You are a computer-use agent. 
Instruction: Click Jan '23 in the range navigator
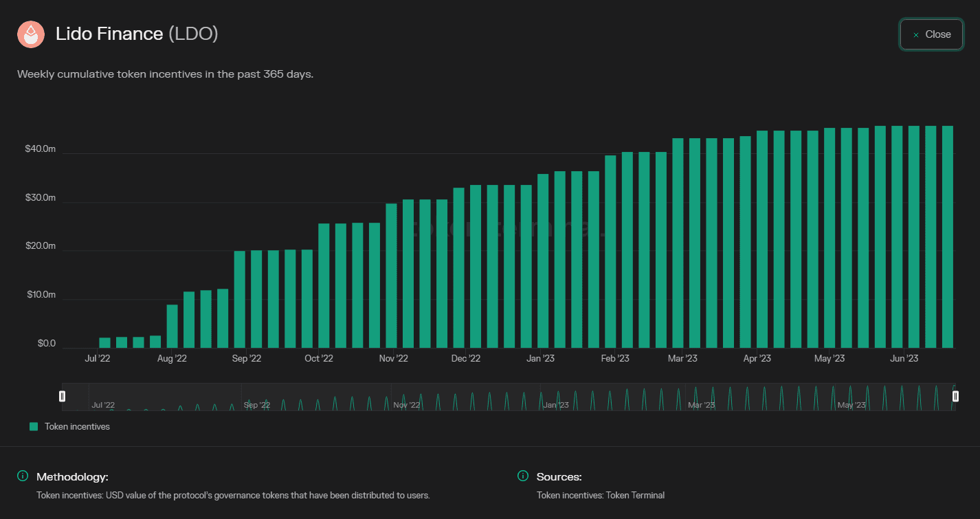click(555, 405)
